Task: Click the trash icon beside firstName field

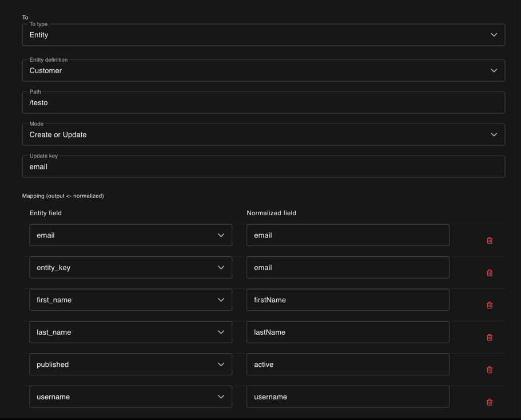Action: click(490, 305)
